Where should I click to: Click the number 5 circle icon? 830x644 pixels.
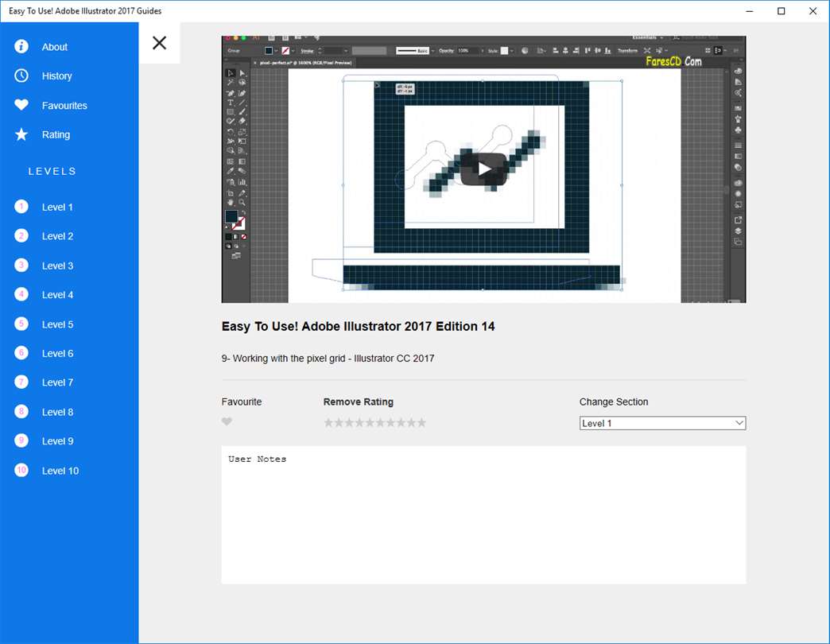pyautogui.click(x=21, y=324)
